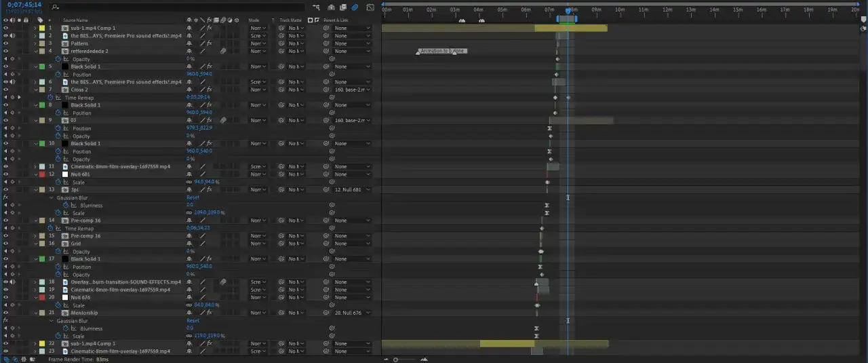
Task: Click Source Name column header
Action: tap(75, 20)
